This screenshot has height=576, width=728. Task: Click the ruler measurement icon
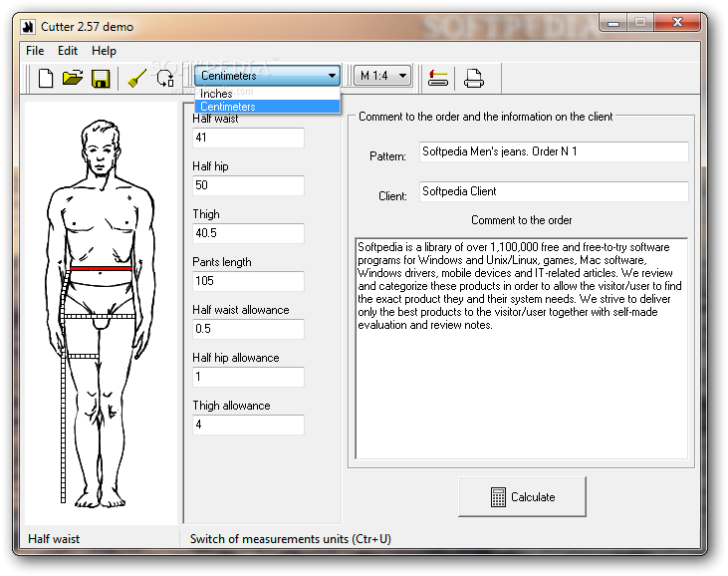pyautogui.click(x=438, y=78)
